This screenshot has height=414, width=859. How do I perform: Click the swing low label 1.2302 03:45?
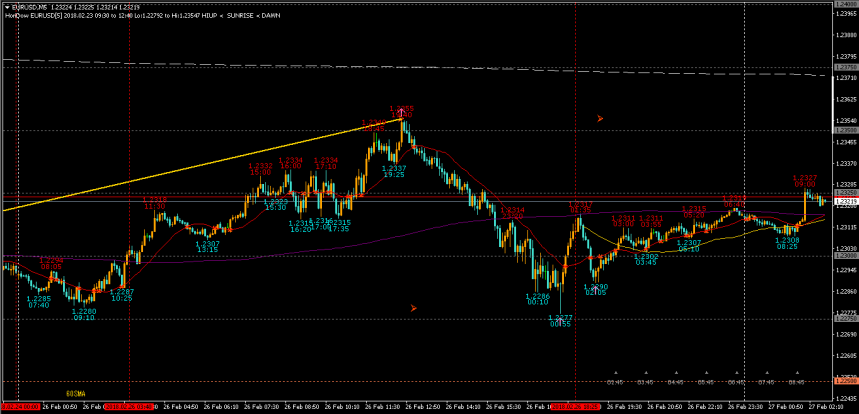click(646, 259)
